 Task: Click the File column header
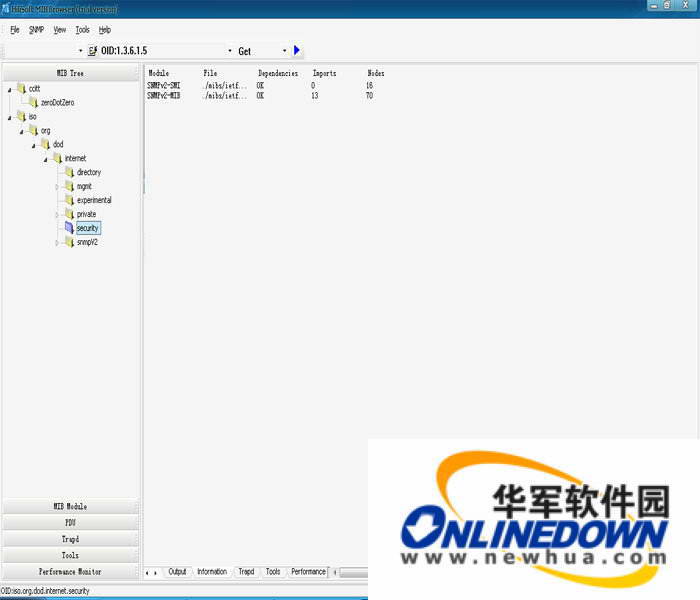coord(210,73)
